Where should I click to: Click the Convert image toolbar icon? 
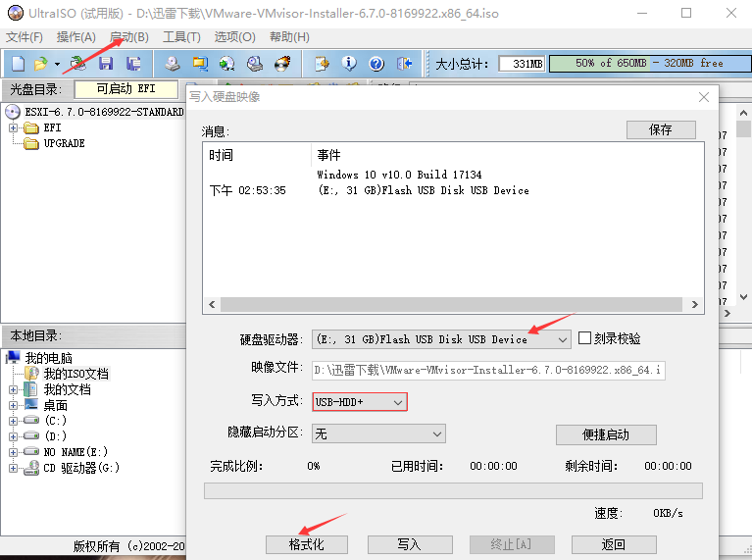click(x=227, y=64)
